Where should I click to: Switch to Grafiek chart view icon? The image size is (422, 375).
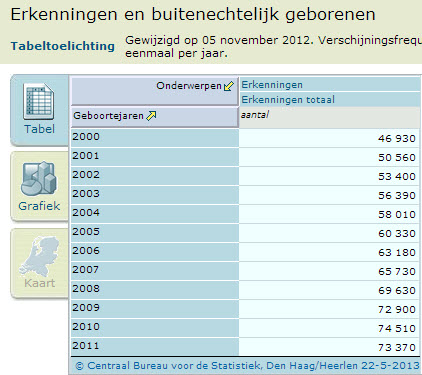click(x=38, y=179)
